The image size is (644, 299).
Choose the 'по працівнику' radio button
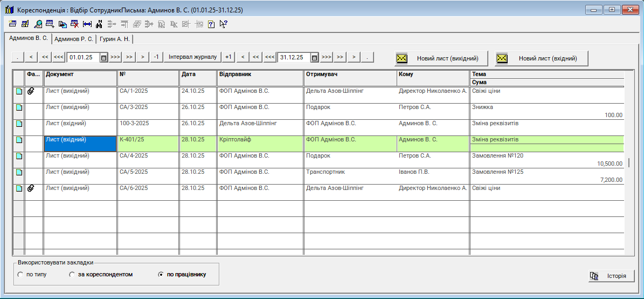(161, 275)
